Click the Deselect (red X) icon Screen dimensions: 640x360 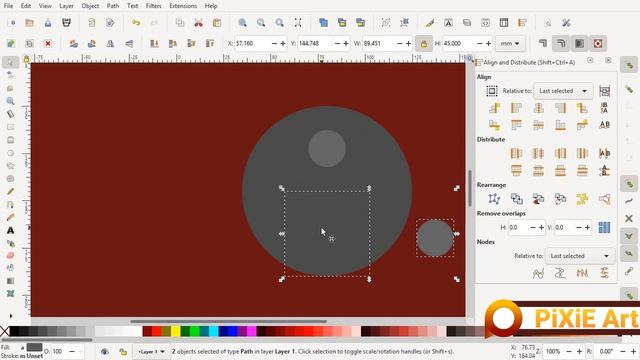pos(48,43)
